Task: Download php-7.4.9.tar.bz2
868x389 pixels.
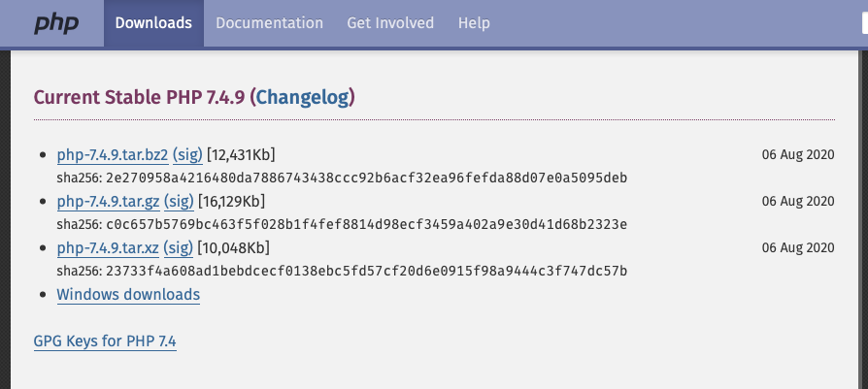Action: (113, 155)
